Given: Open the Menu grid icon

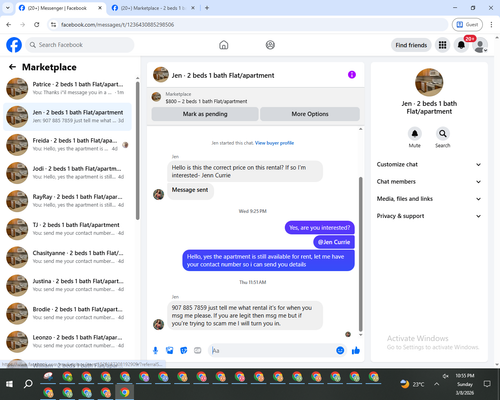Looking at the screenshot, I should 442,45.
